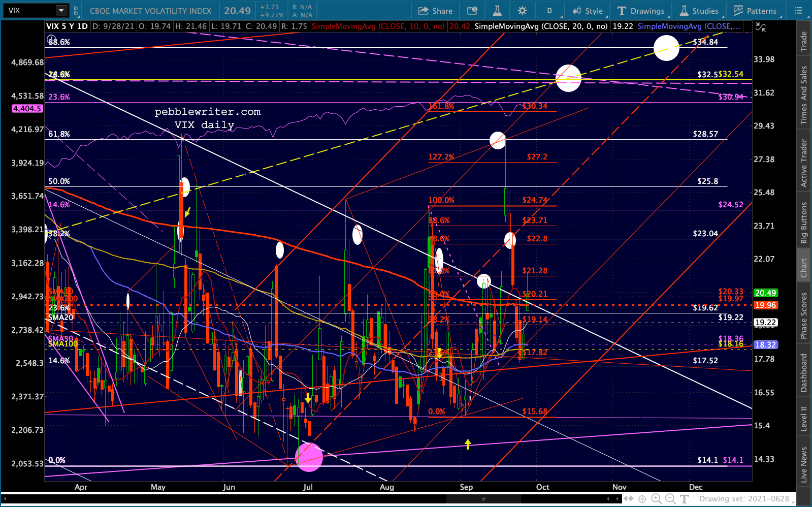The width and height of the screenshot is (812, 507).
Task: Click the $28.57 Fibonacci level label
Action: point(705,134)
